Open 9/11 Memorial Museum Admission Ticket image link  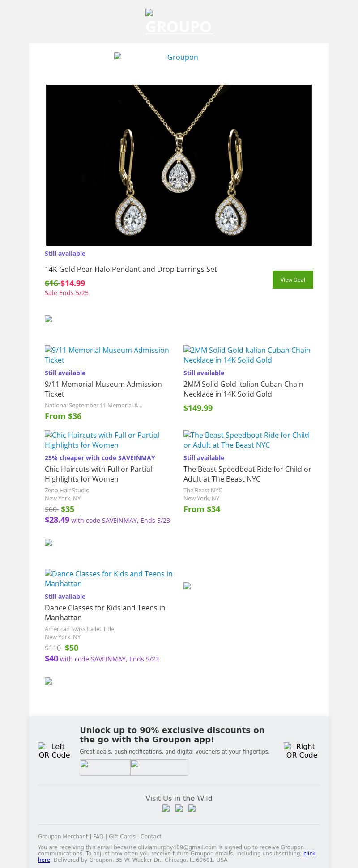point(107,355)
